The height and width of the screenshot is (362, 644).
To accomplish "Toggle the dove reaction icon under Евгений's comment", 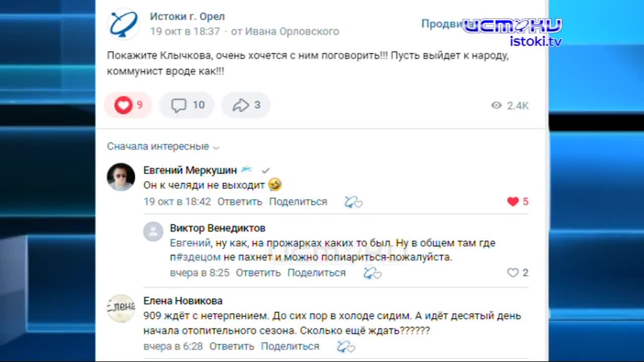I will coord(353,202).
